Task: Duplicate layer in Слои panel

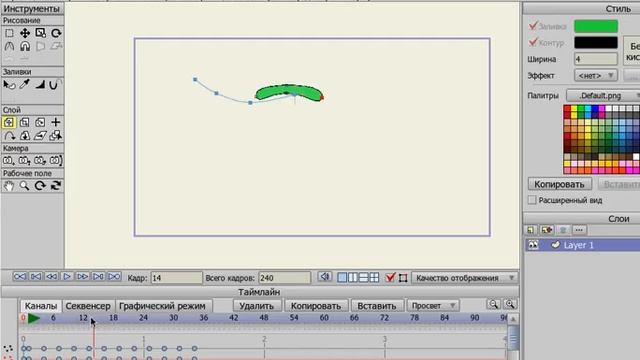Action: point(547,230)
